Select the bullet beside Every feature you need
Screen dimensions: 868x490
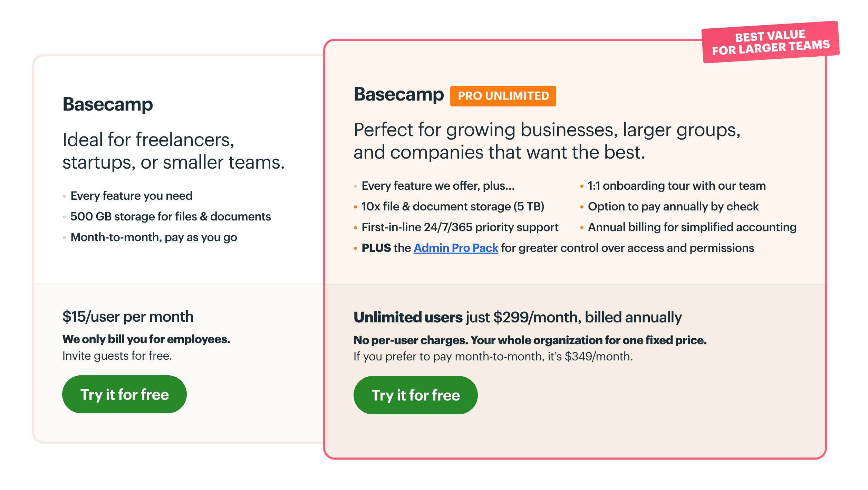[64, 196]
